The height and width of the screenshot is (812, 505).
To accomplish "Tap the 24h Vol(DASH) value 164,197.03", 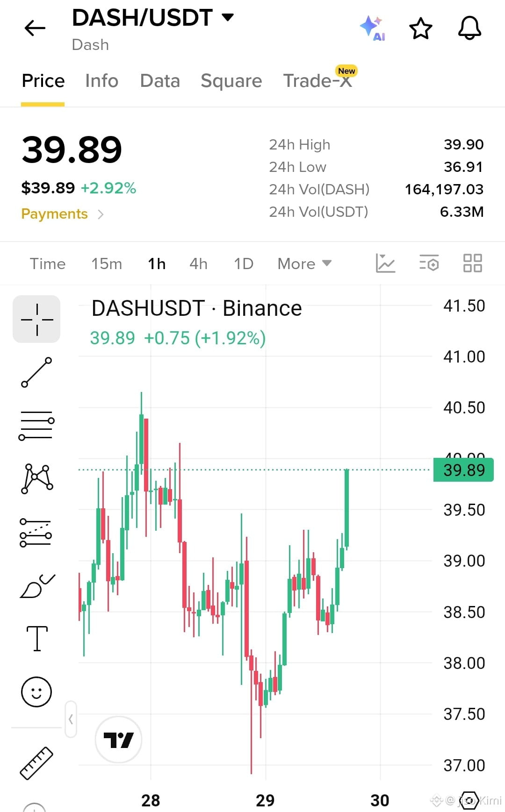I will tap(444, 189).
